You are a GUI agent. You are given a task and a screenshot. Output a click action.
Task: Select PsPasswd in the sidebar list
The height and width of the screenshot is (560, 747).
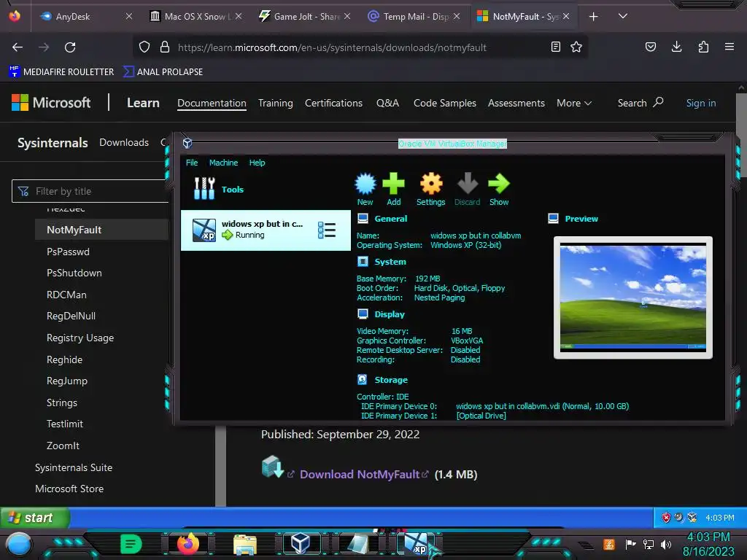(68, 252)
